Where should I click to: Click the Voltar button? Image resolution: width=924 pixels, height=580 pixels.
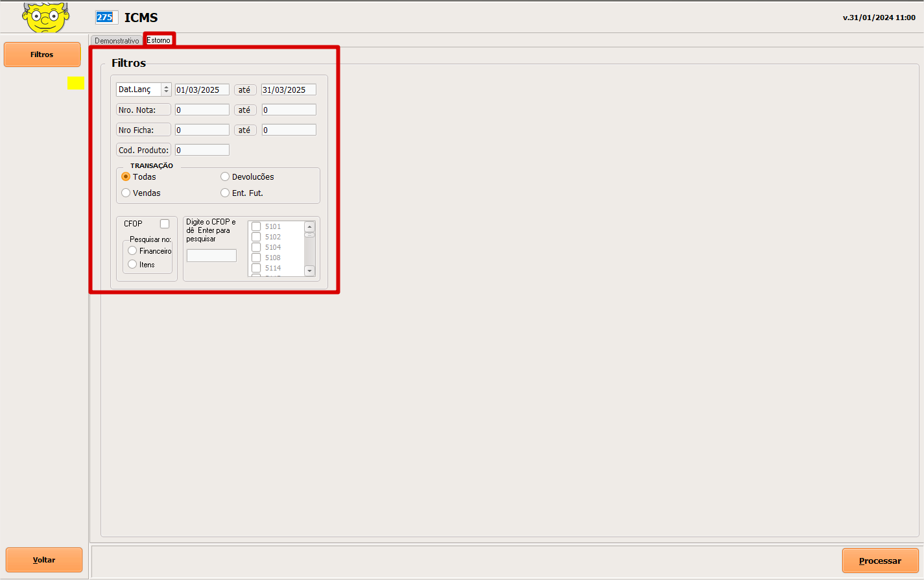point(44,560)
